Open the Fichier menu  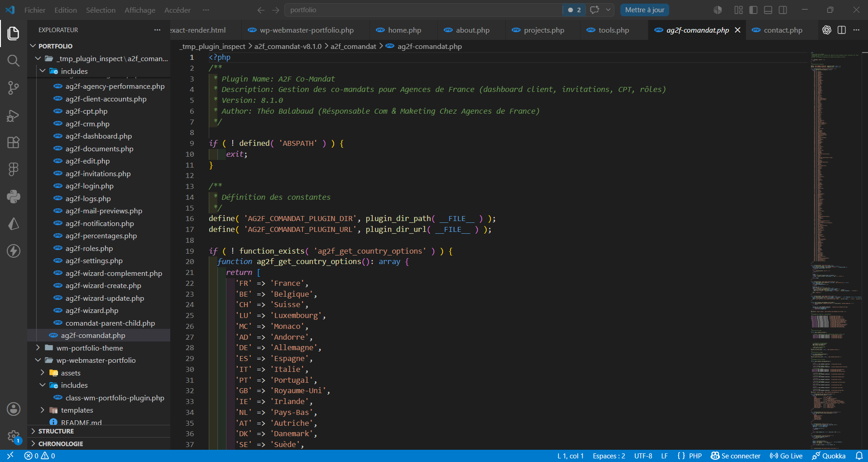(35, 10)
